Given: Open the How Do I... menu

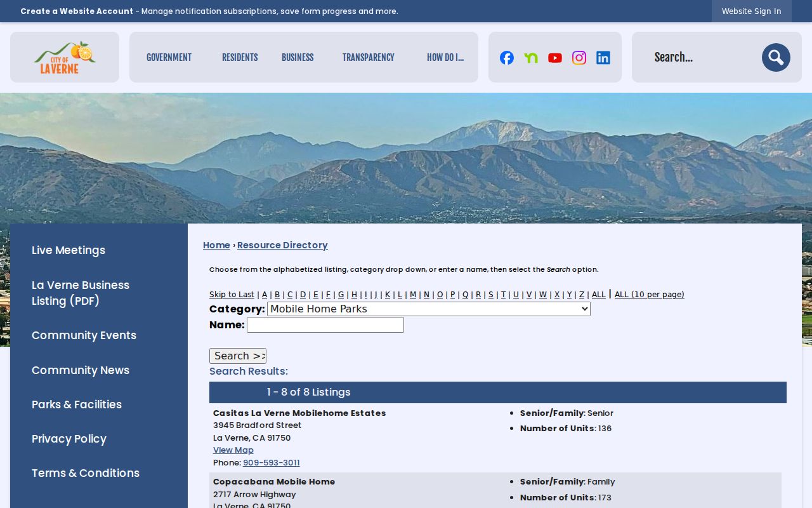Looking at the screenshot, I should [445, 57].
